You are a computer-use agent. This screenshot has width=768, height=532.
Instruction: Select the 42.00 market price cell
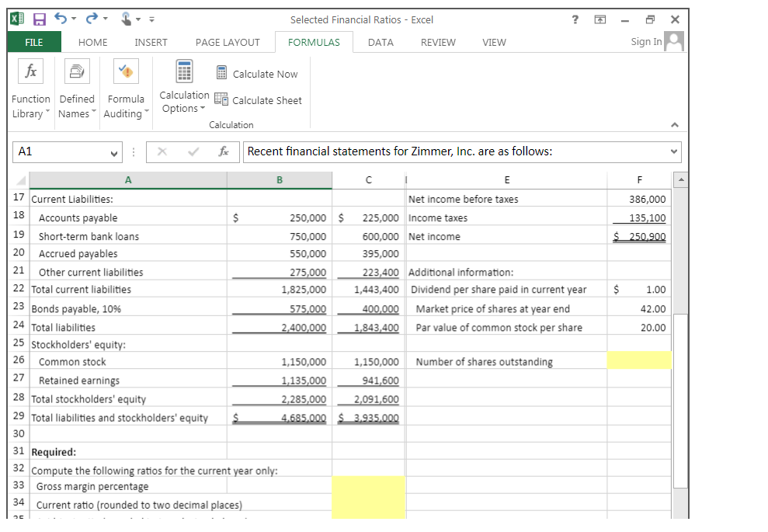(x=639, y=308)
